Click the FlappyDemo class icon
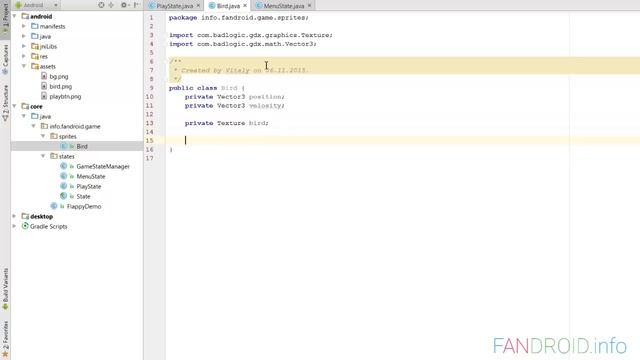640x360 pixels. pyautogui.click(x=54, y=206)
